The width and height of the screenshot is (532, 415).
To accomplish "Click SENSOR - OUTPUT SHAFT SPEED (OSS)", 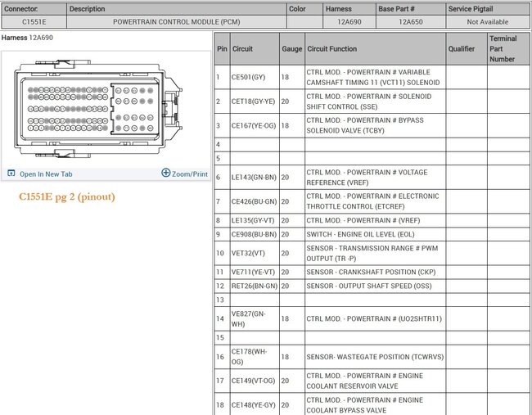I will [369, 286].
